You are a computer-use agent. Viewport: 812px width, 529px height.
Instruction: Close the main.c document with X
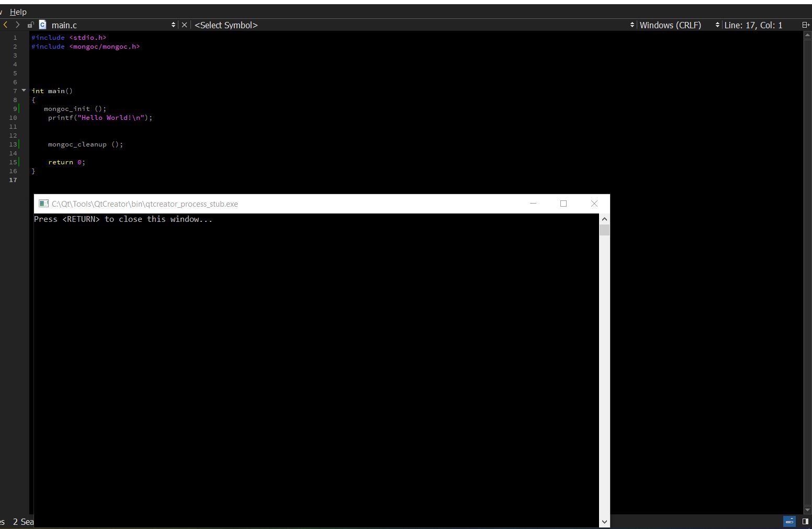pos(184,25)
